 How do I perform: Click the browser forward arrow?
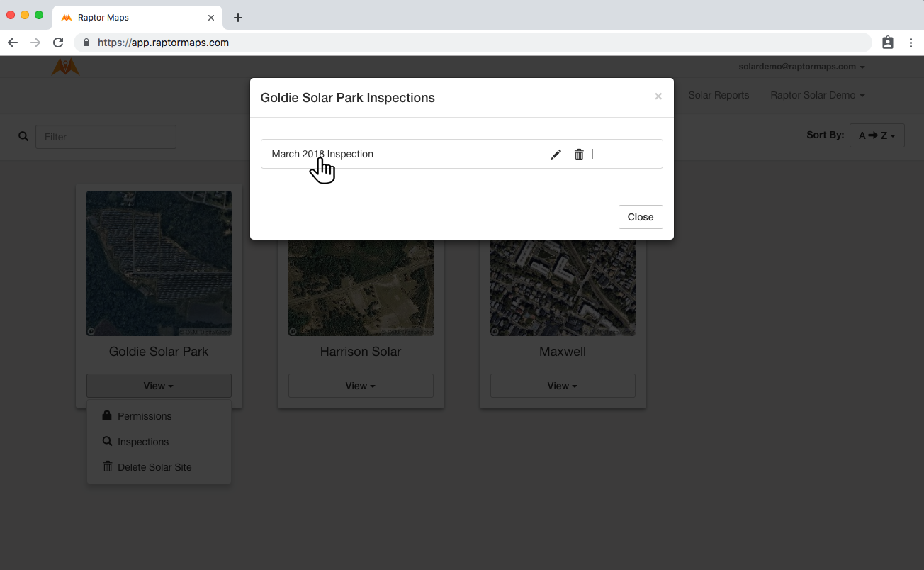(35, 43)
